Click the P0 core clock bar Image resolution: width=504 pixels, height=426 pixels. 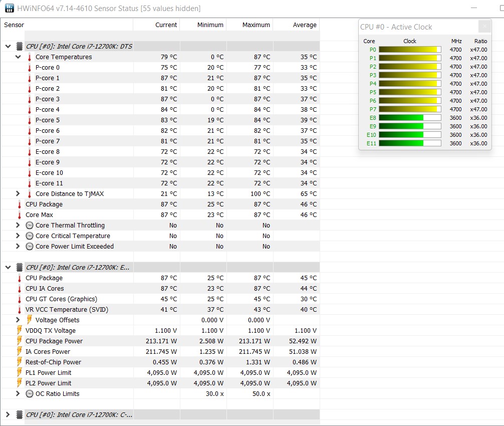pyautogui.click(x=410, y=50)
